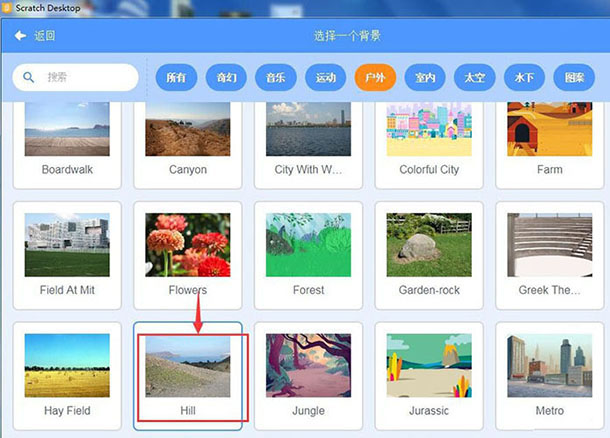Select the 水下 category filter
Screen dimensions: 610x438
pos(524,77)
